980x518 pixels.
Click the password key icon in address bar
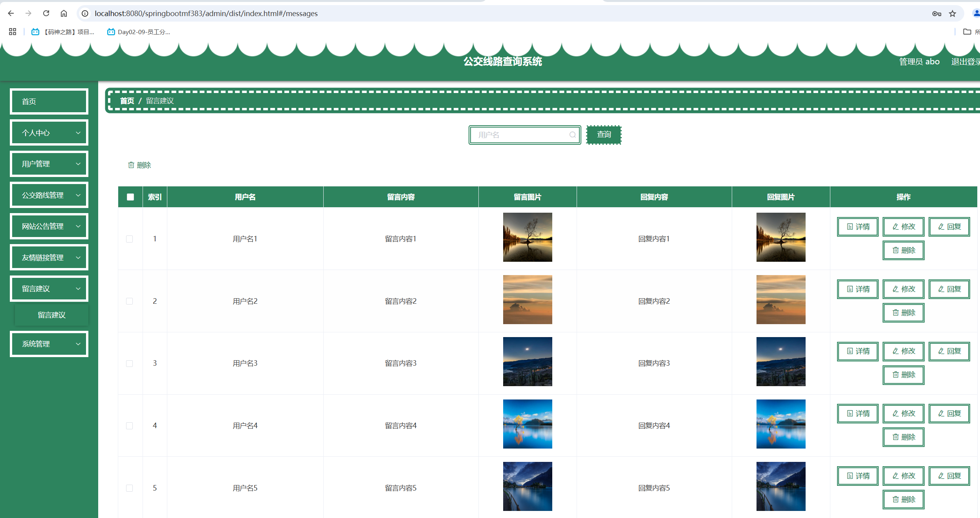(936, 14)
